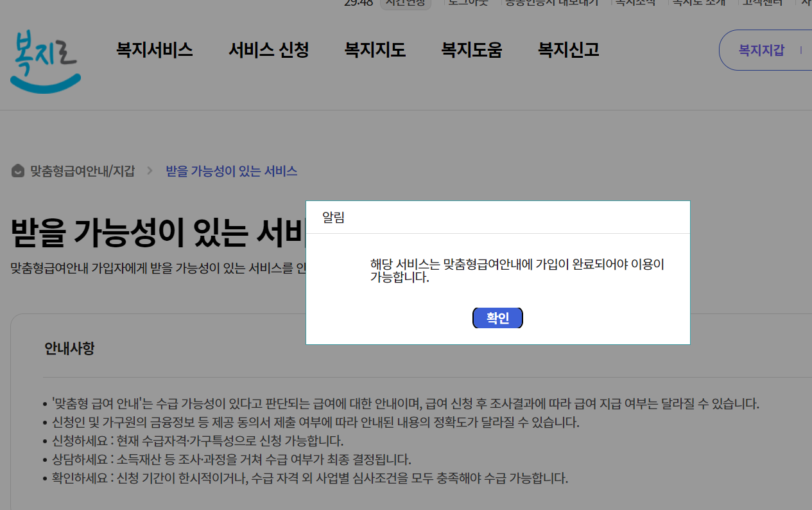This screenshot has height=510, width=812.
Task: Click the 29:48 session countdown timer
Action: coord(359,2)
